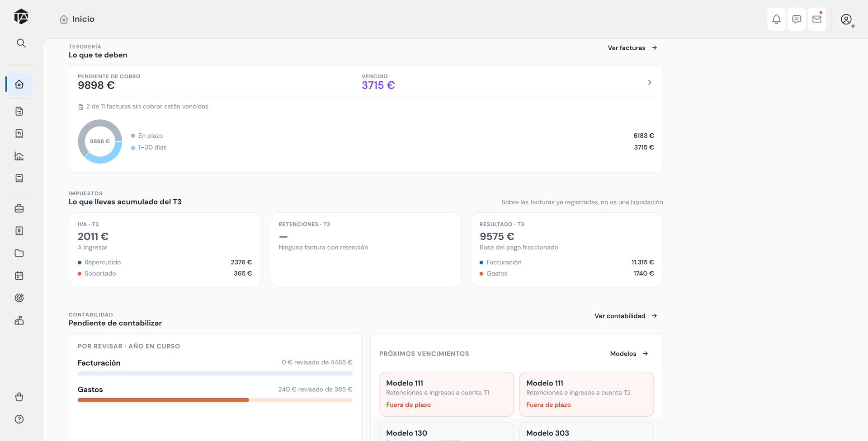Click the gray En plazo legend dot
Screen dimensions: 868x441
click(133, 136)
